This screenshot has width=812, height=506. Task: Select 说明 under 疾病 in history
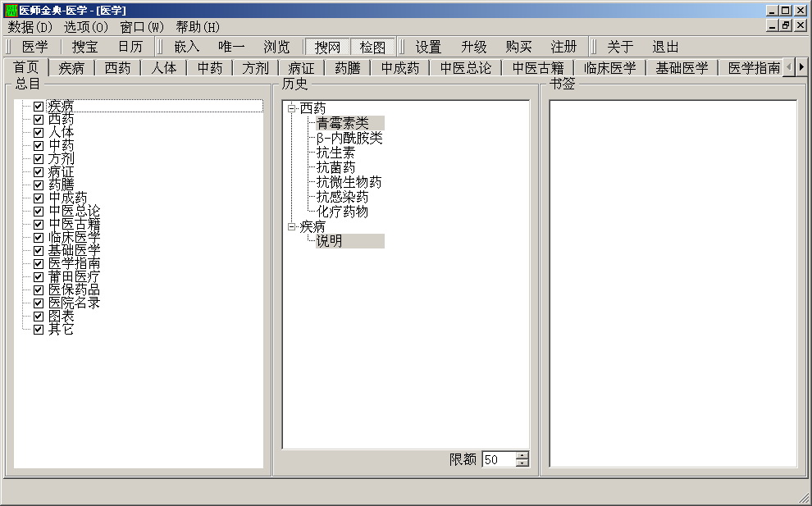click(x=330, y=241)
